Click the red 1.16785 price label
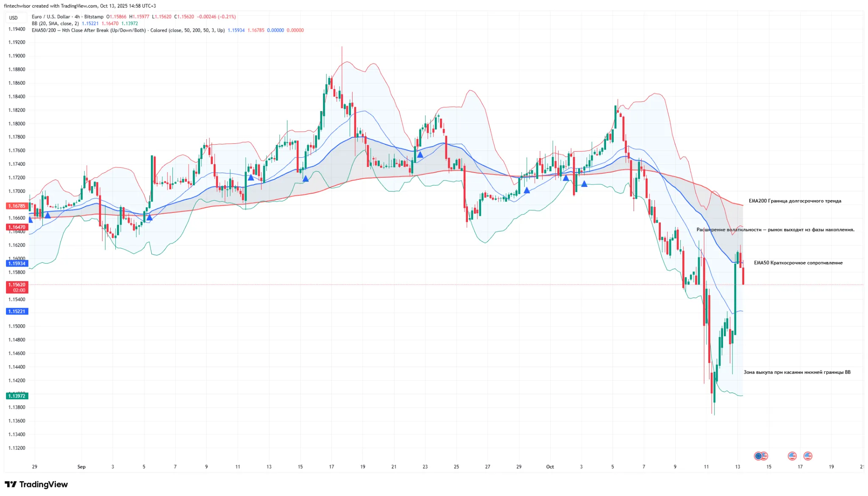 17,206
